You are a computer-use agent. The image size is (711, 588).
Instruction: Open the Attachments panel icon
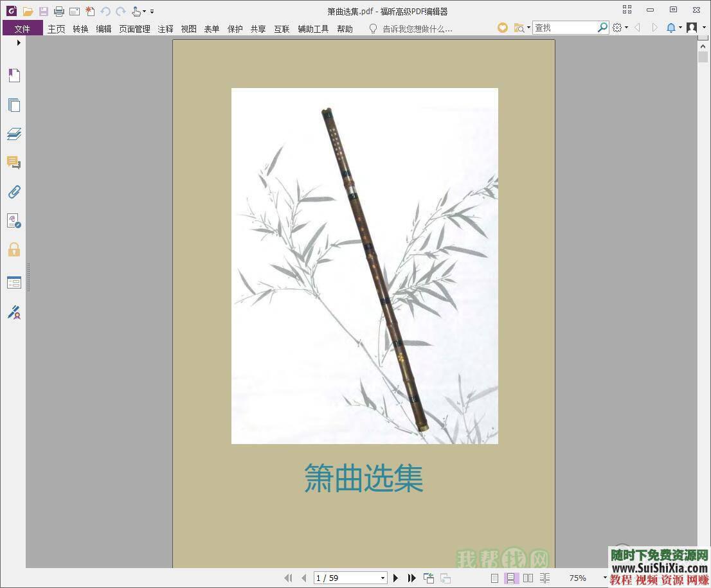pos(14,192)
